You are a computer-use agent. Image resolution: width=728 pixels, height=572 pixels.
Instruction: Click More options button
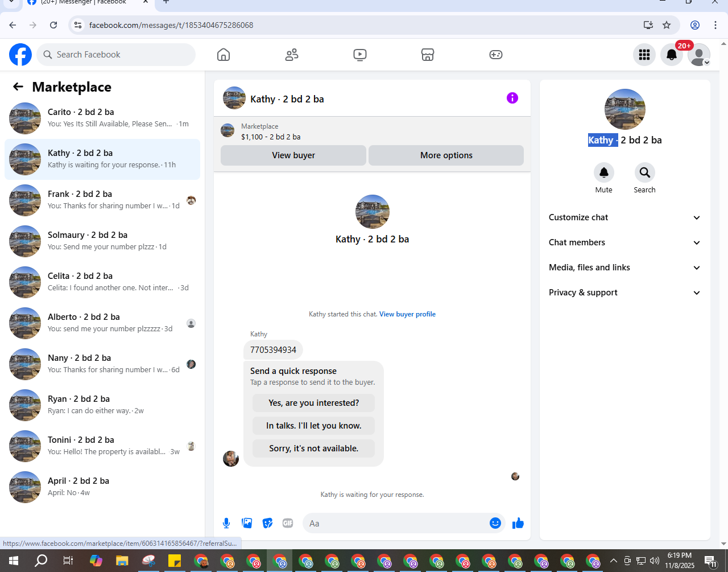(x=446, y=155)
